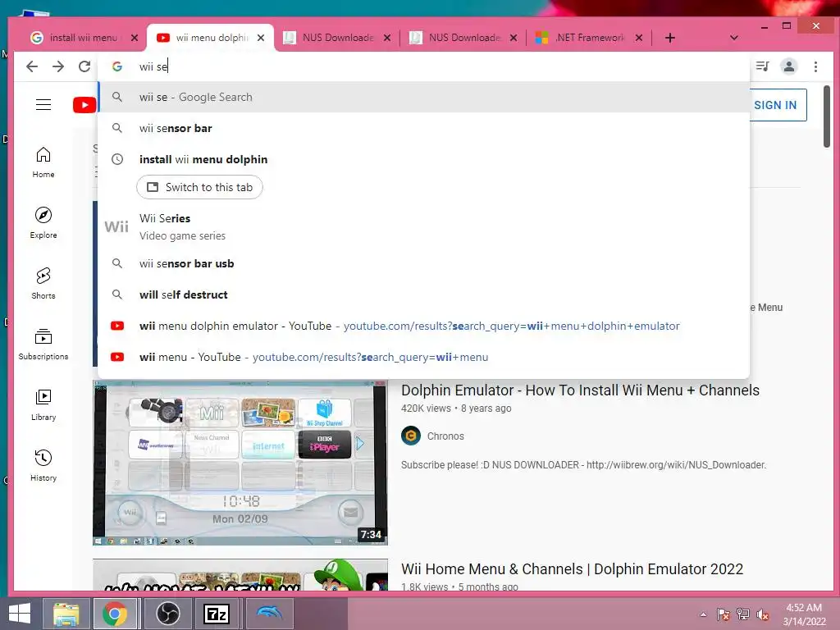Screen dimensions: 840x630
Task: Choose 'wii sensor bar usb' suggestion
Action: click(424, 263)
